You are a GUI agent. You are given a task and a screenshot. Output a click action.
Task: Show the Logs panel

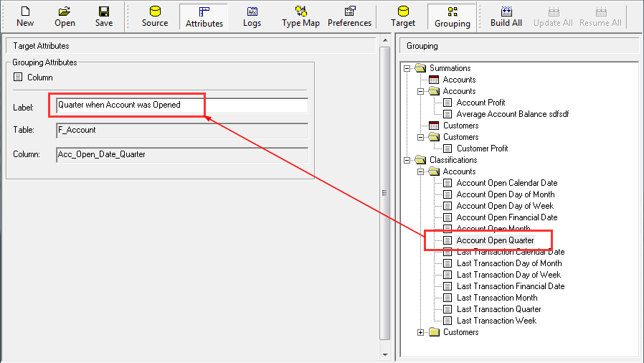point(252,16)
